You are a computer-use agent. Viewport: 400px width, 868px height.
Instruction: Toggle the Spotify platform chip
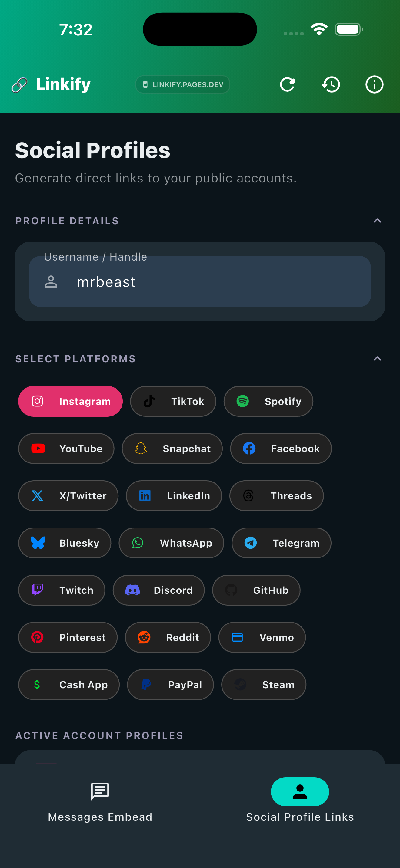coord(268,401)
